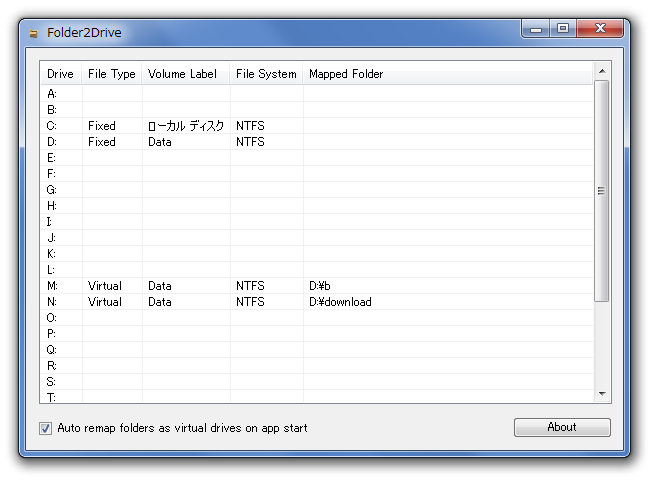This screenshot has height=481, width=653.
Task: Select the C: fixed drive row
Action: point(317,126)
